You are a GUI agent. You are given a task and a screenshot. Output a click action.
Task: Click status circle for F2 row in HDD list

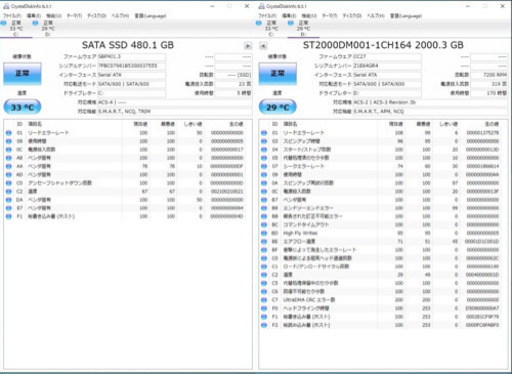coord(264,325)
